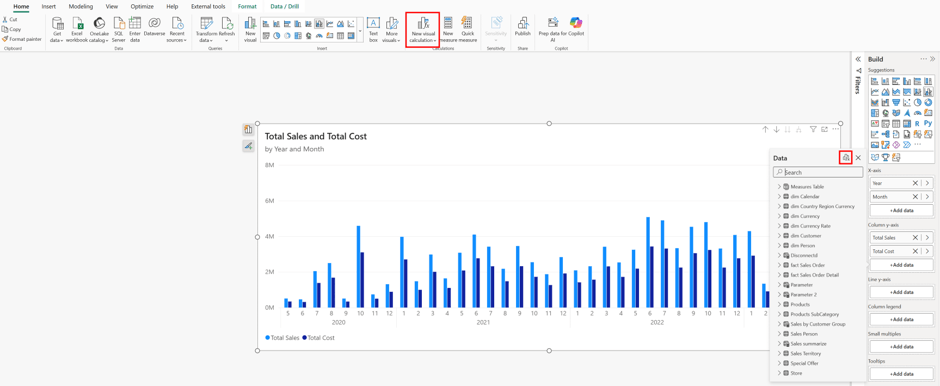This screenshot has width=940, height=386.
Task: Remove Year from X-axis
Action: pos(915,183)
